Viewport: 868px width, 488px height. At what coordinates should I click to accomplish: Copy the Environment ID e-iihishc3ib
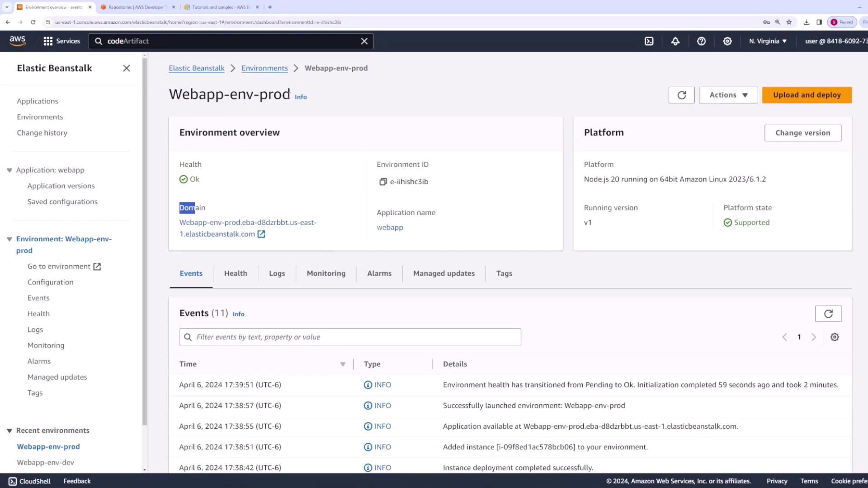(x=383, y=182)
